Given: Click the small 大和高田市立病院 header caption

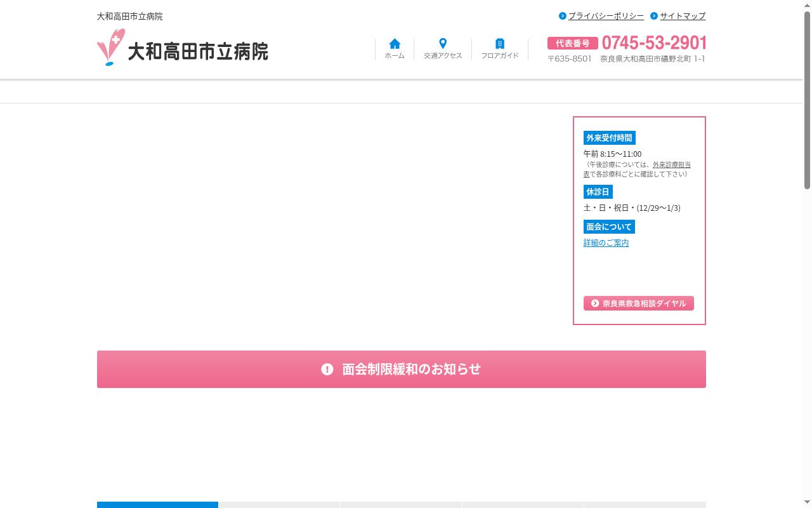Looking at the screenshot, I should pyautogui.click(x=129, y=17).
